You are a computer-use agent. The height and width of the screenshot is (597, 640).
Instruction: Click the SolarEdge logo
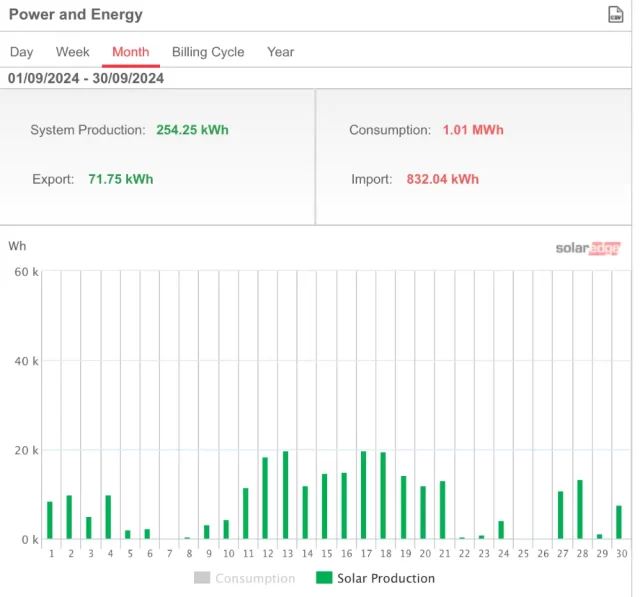click(x=588, y=248)
